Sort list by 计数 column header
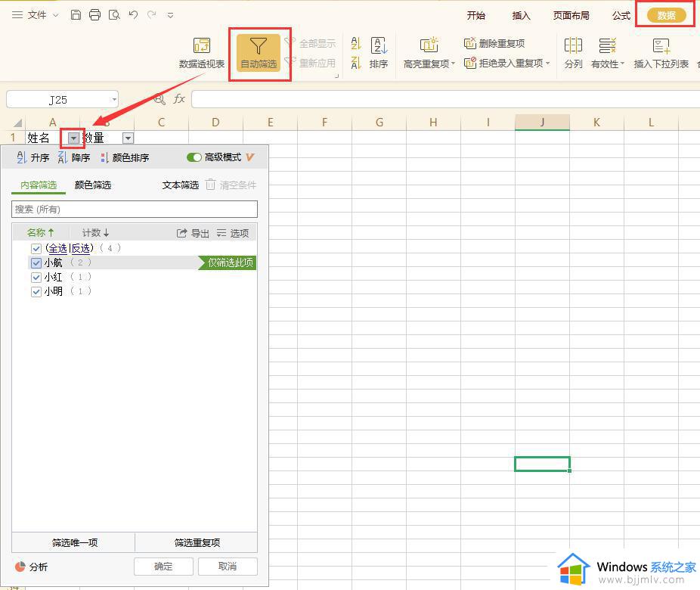 (95, 233)
